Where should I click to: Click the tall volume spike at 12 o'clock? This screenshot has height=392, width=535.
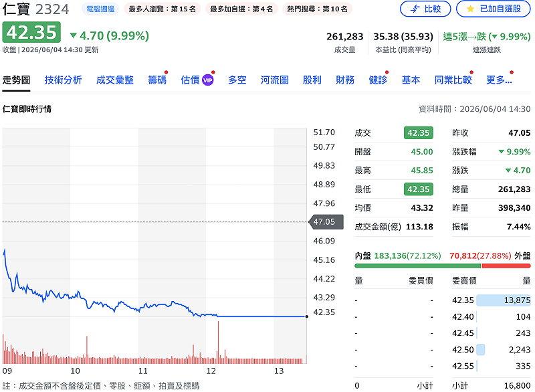(x=218, y=342)
